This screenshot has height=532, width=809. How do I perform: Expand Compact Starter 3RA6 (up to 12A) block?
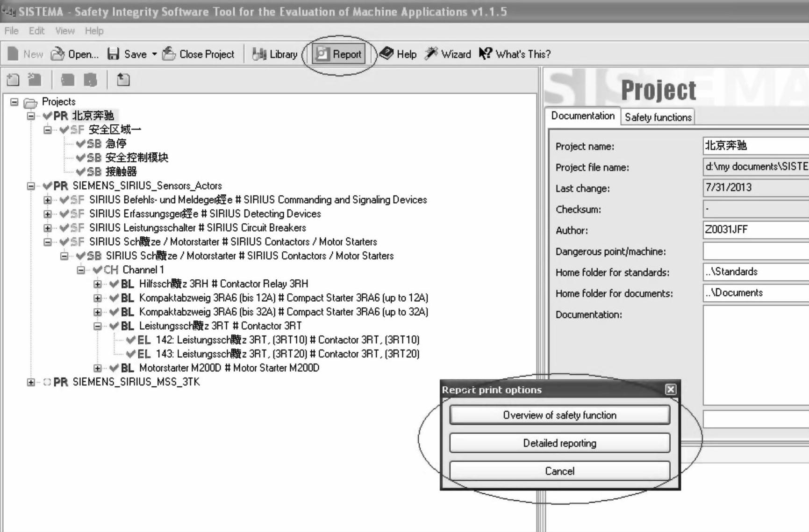(97, 298)
